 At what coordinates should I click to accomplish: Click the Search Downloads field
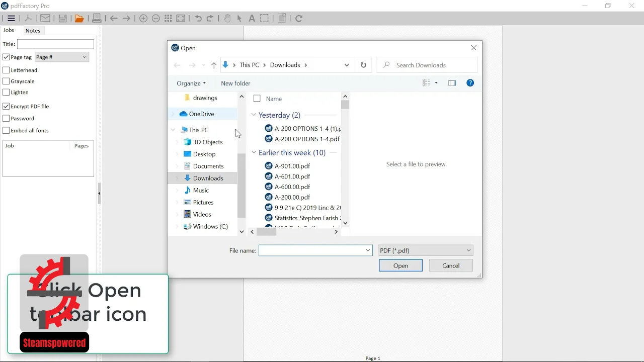(x=427, y=65)
